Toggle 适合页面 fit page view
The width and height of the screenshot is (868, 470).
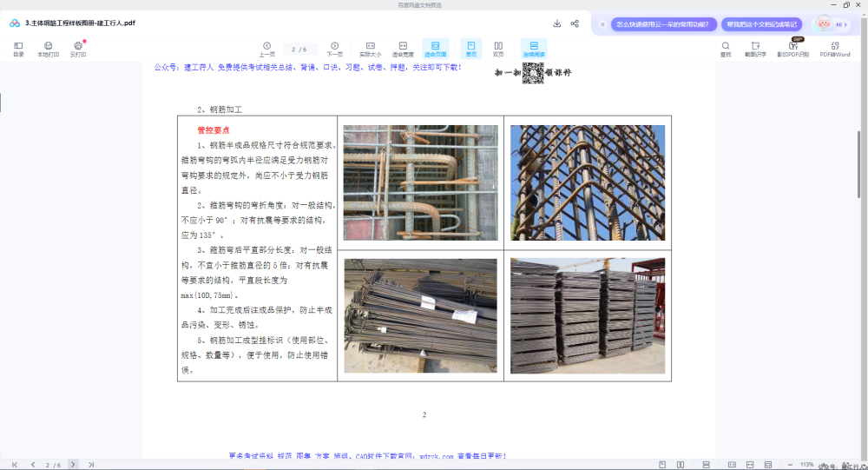435,49
